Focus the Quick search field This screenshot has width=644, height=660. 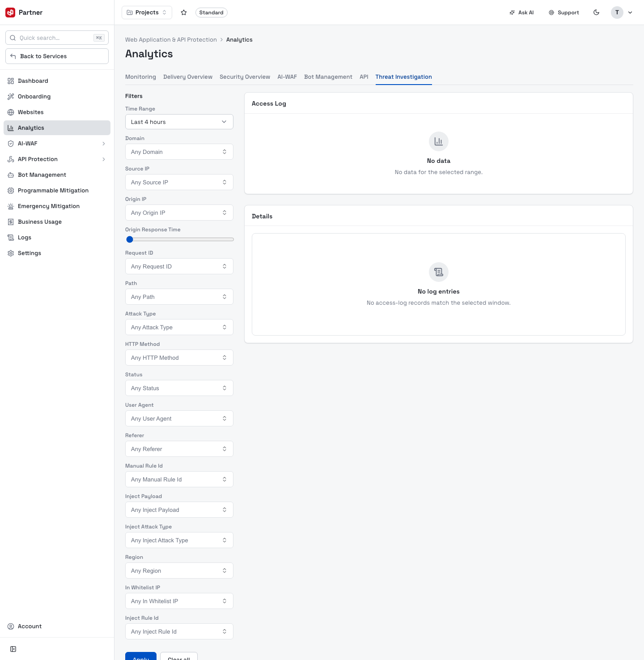pos(57,38)
